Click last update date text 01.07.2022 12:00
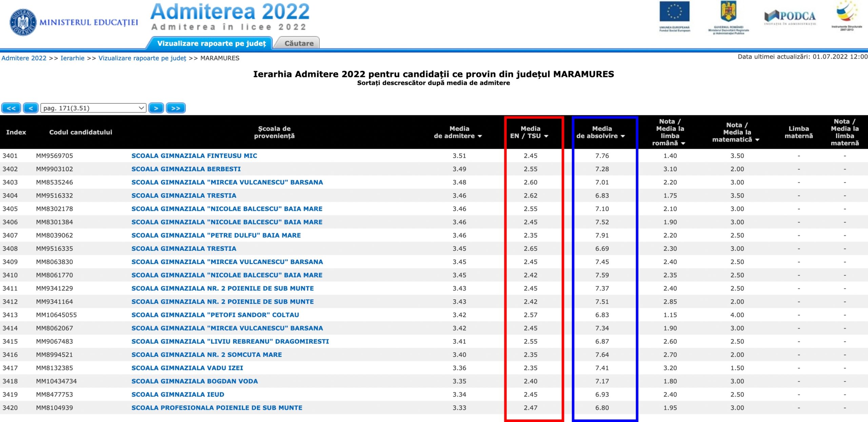This screenshot has height=422, width=868. tap(840, 57)
